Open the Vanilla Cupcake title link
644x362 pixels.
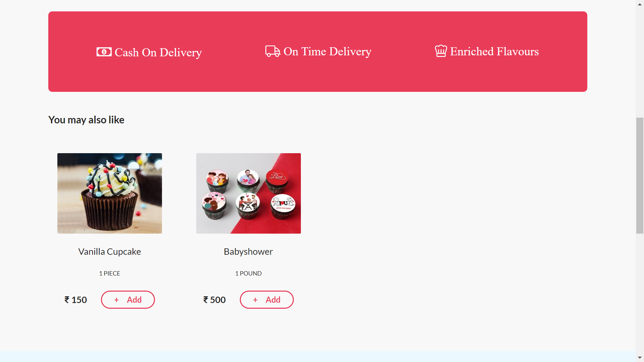click(110, 252)
